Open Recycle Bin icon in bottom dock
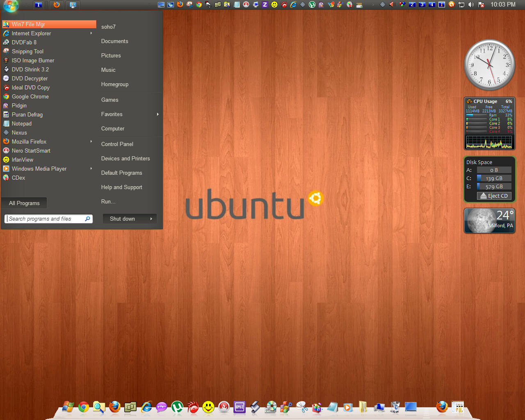Screen dimensions: 525x420 pos(395,407)
